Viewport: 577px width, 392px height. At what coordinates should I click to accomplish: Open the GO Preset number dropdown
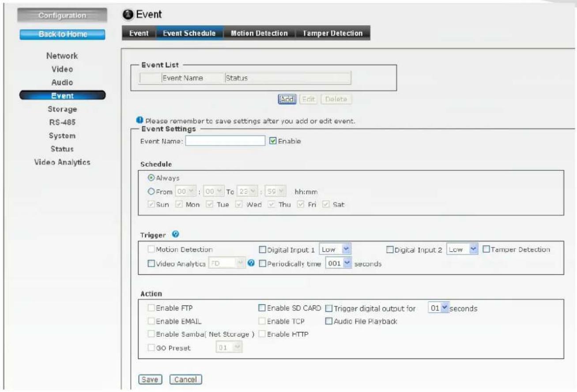point(229,348)
